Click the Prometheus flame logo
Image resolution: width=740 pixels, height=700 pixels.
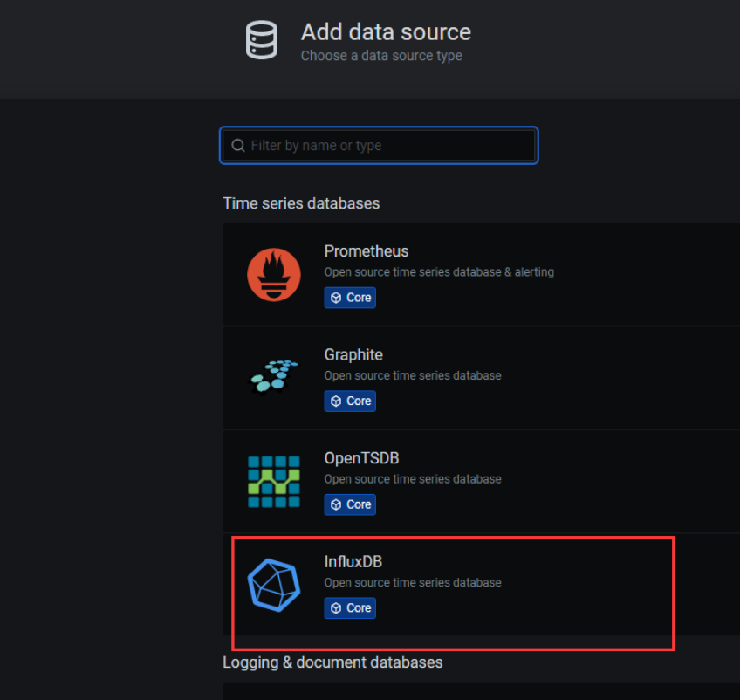[x=274, y=275]
